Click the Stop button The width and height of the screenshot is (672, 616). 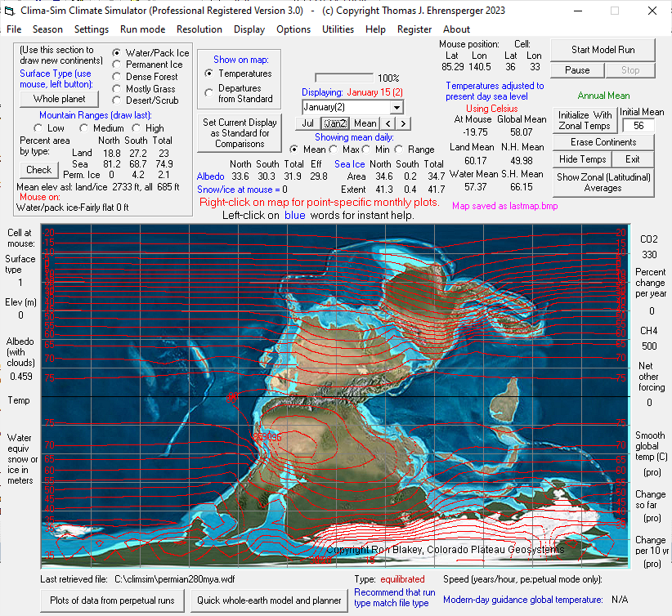tap(630, 70)
